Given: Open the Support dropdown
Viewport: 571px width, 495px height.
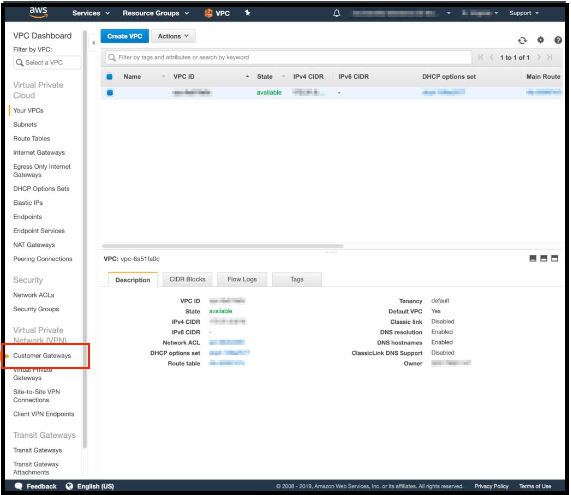Looking at the screenshot, I should coord(524,13).
